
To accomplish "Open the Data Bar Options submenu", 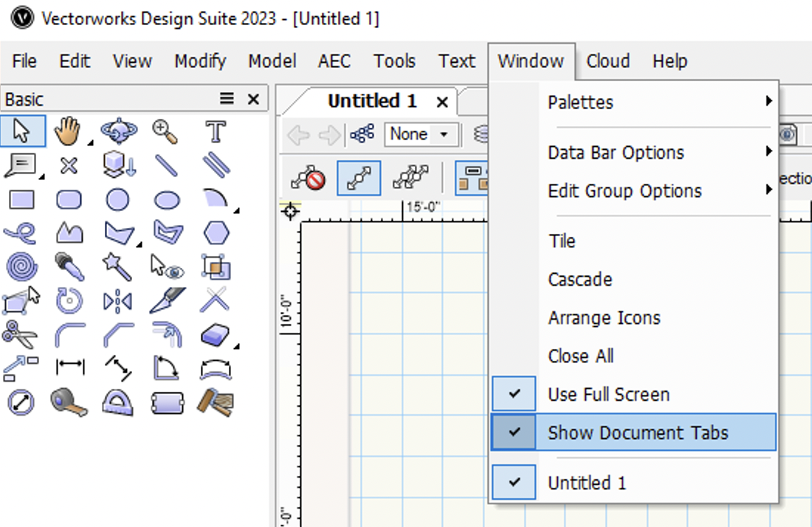I will [x=614, y=152].
